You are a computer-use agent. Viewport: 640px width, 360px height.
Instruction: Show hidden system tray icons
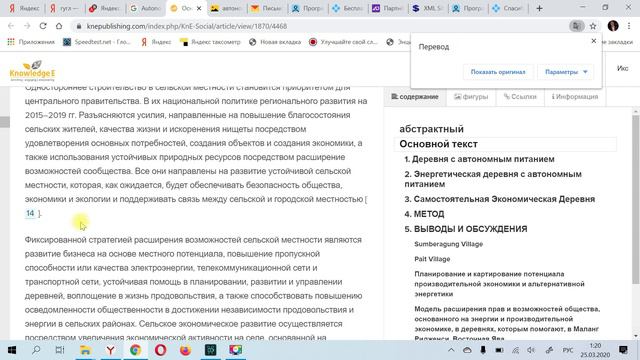coord(451,350)
